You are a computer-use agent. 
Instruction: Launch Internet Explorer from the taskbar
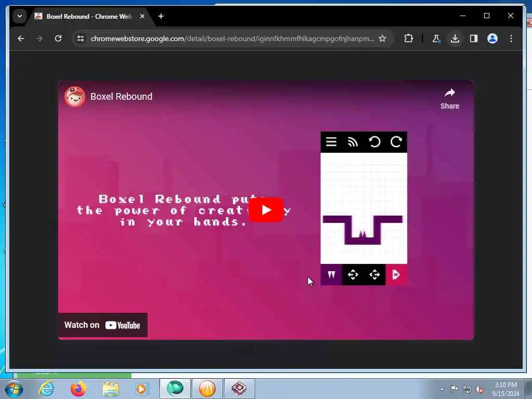coord(46,389)
